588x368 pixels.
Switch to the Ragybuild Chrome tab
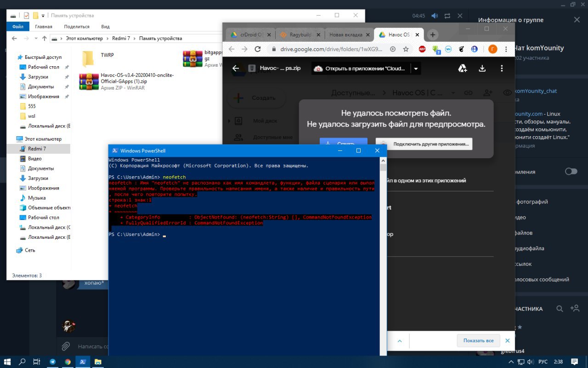tap(300, 34)
